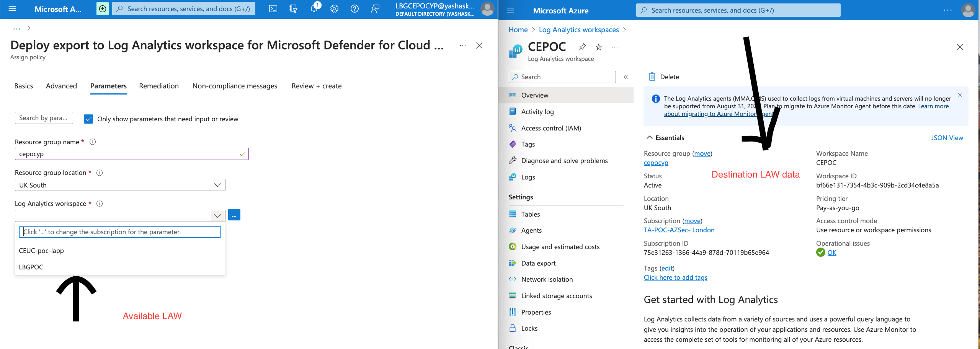Collapse the Log Analytics workspace dropdown

[217, 216]
